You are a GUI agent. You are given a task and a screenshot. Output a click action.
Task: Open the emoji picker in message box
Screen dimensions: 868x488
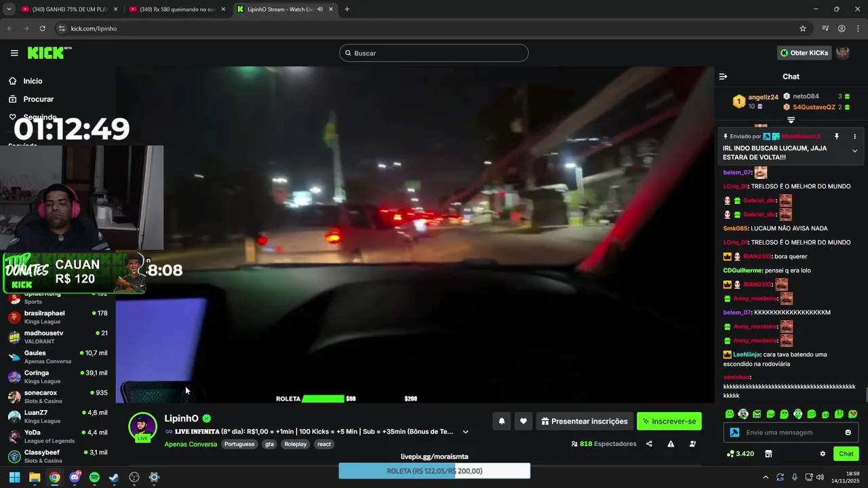(848, 432)
